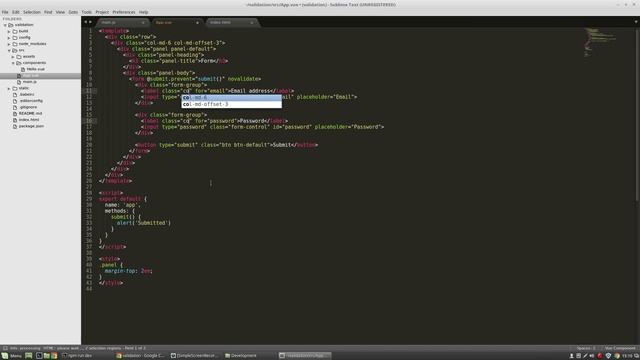Open the Edit menu
The height and width of the screenshot is (360, 640).
(x=16, y=12)
